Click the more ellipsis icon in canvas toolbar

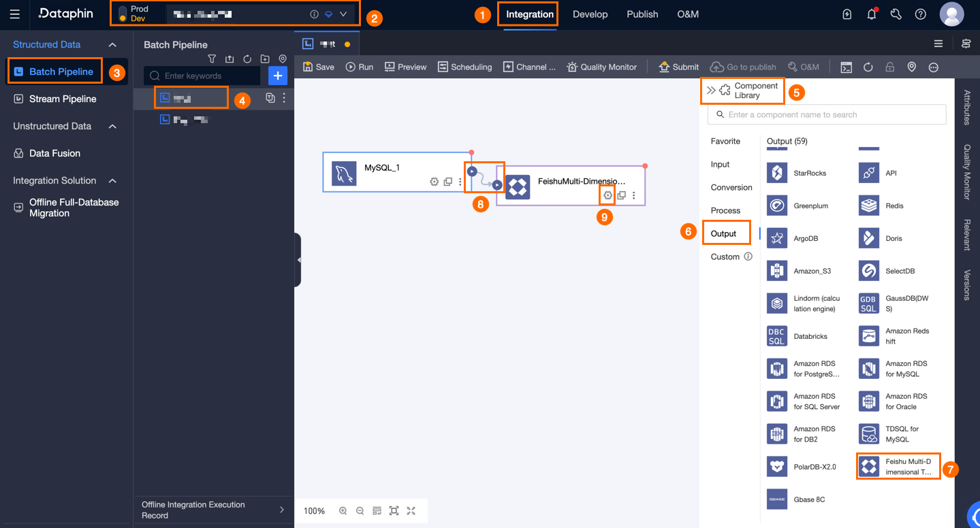(x=934, y=67)
